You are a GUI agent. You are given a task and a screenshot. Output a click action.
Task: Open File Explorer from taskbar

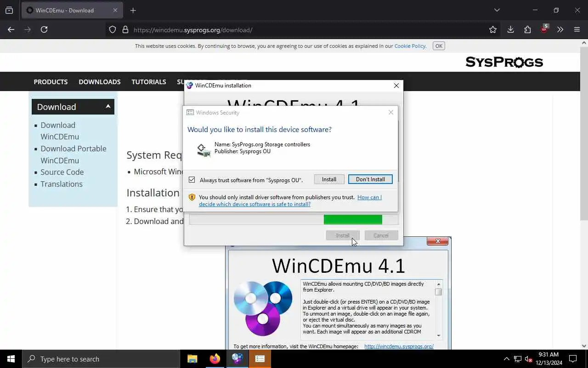(192, 359)
